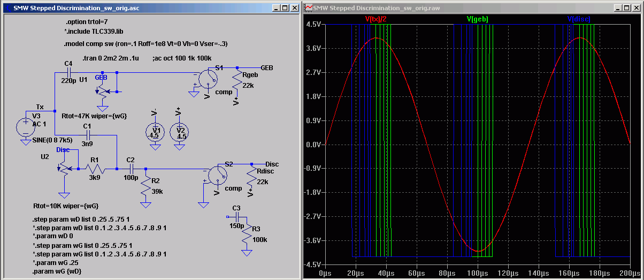Click the C3 150p capacitor

pyautogui.click(x=237, y=217)
